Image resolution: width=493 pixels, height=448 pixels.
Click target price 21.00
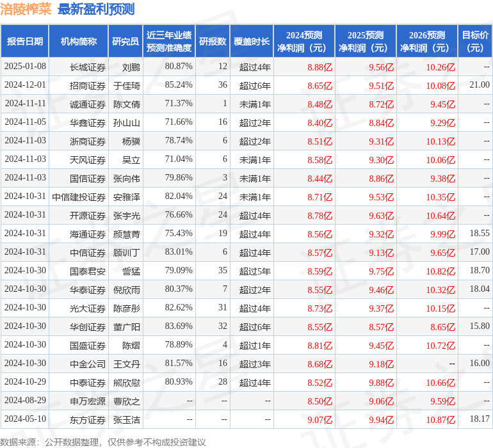coord(480,84)
